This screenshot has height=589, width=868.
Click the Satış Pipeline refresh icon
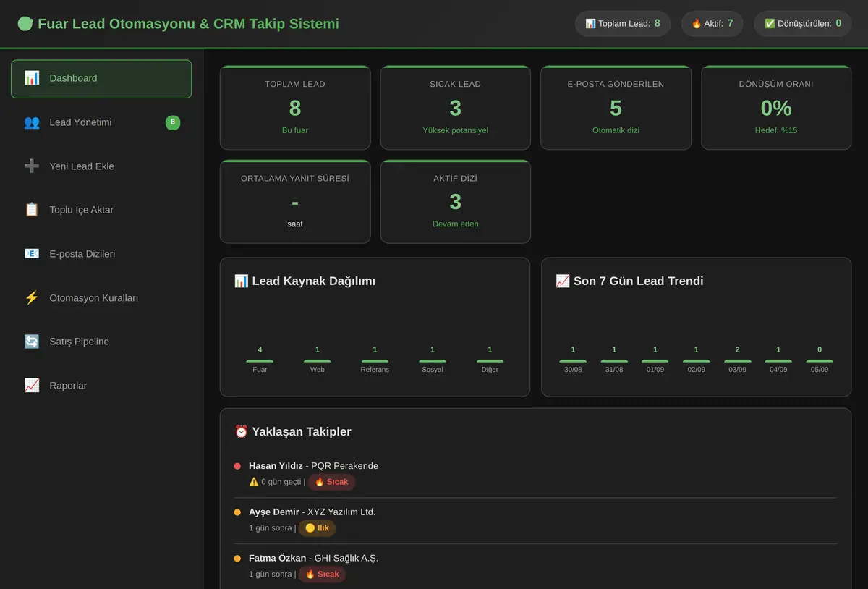[x=32, y=342]
